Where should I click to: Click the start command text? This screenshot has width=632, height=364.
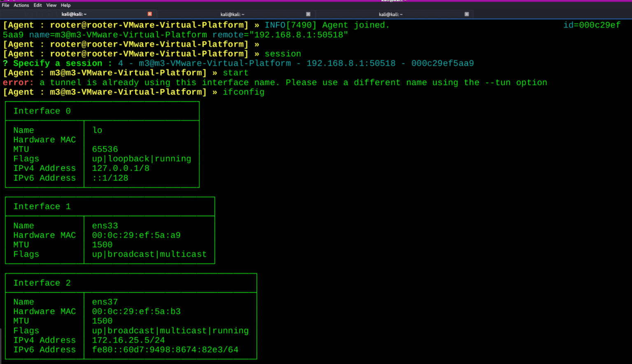(x=235, y=72)
